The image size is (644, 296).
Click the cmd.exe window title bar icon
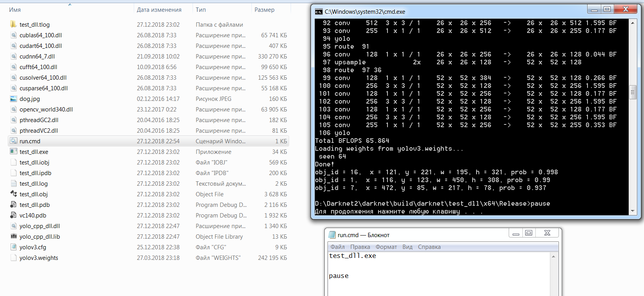318,12
